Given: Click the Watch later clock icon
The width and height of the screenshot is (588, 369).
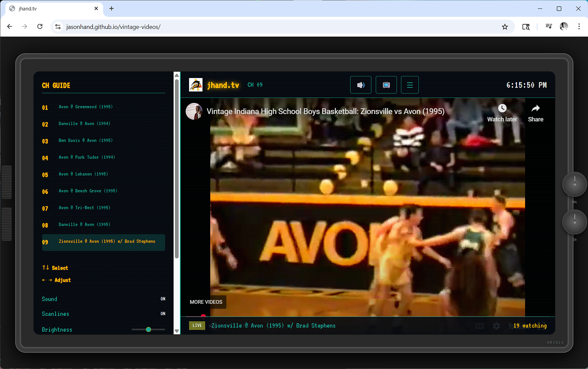Looking at the screenshot, I should (x=502, y=109).
